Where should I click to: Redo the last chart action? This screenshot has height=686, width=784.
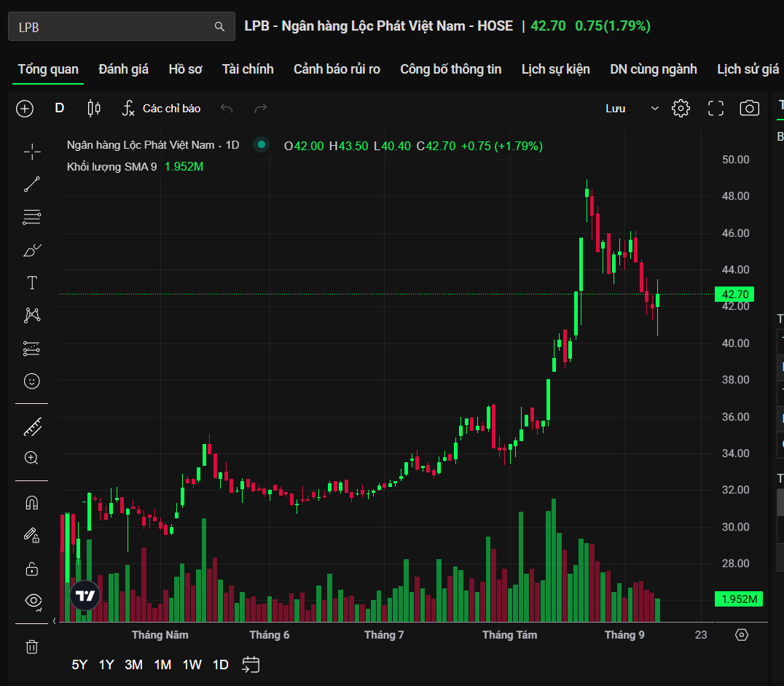[261, 109]
